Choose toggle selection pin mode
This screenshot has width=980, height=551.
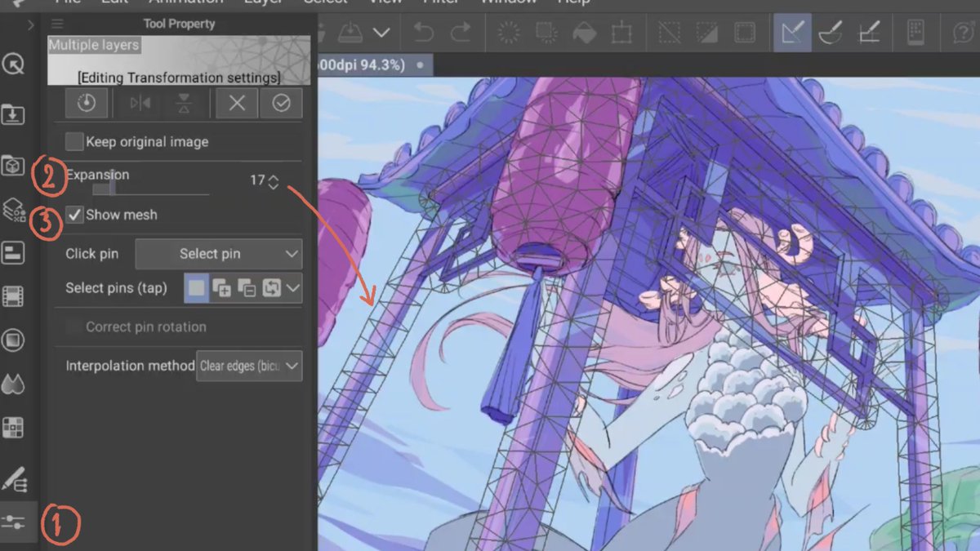click(271, 288)
